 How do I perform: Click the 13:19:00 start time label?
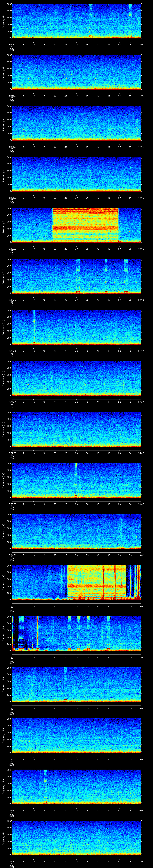click(x=12, y=300)
